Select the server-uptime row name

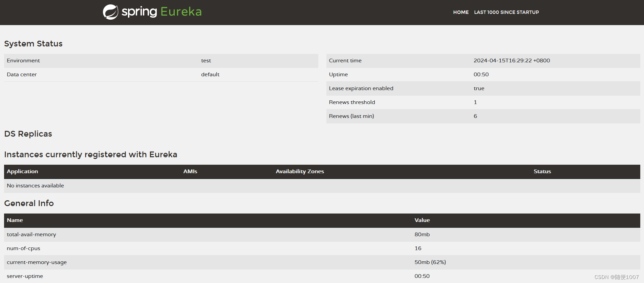(x=25, y=276)
